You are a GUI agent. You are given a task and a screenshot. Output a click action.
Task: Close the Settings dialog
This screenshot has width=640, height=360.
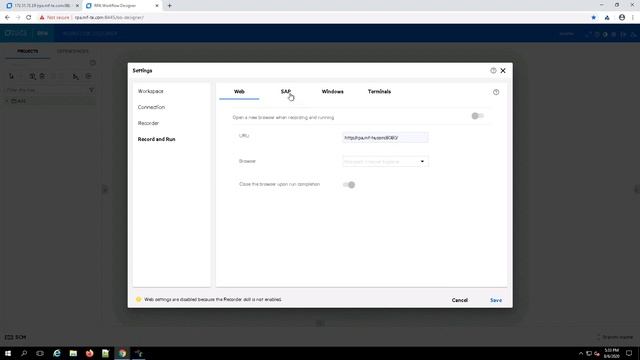point(503,71)
